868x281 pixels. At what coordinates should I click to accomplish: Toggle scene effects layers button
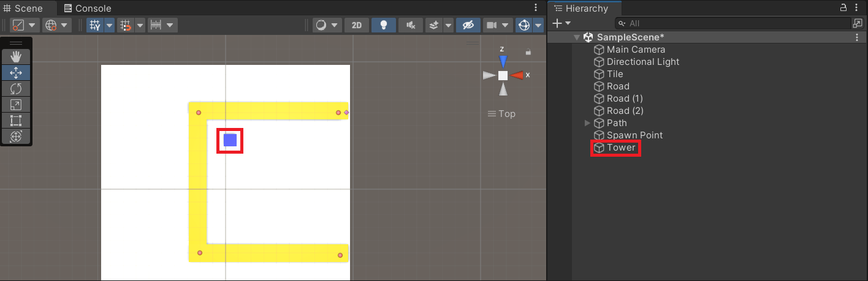click(x=434, y=25)
